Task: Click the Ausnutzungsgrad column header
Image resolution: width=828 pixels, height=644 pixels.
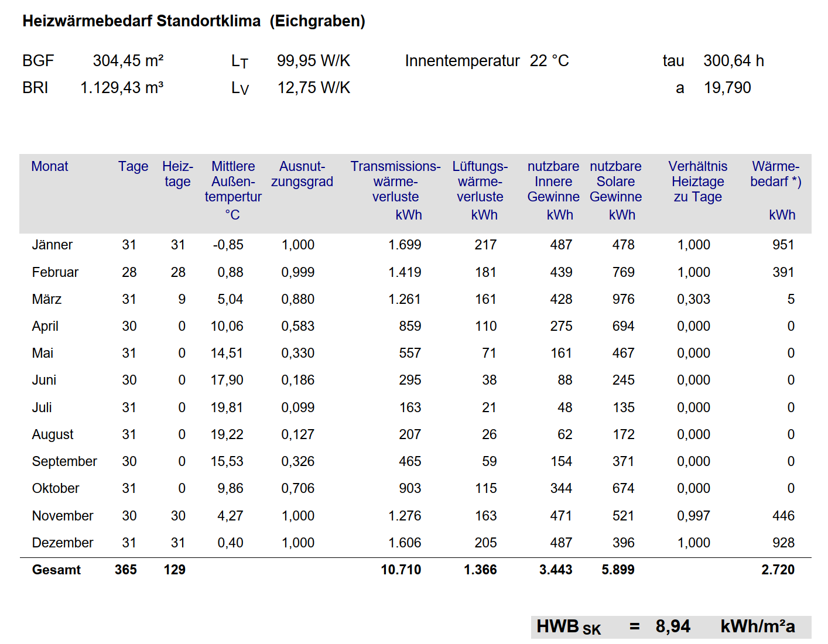Action: click(x=302, y=174)
